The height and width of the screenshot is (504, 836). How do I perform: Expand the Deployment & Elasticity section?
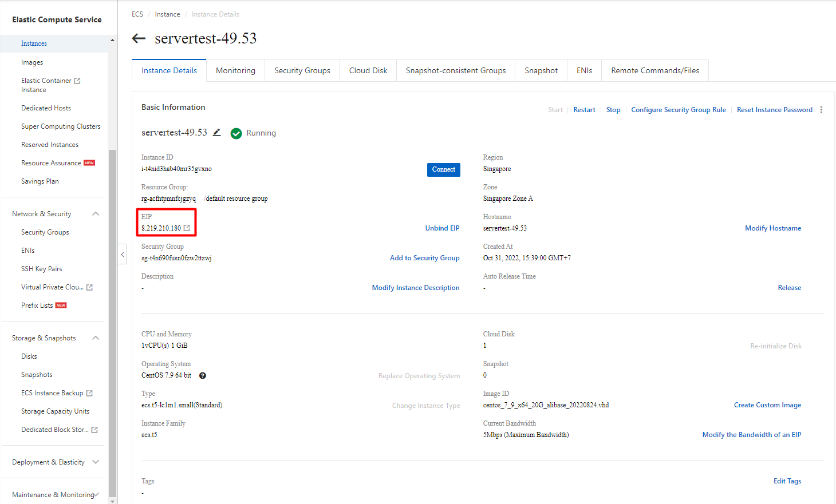96,462
